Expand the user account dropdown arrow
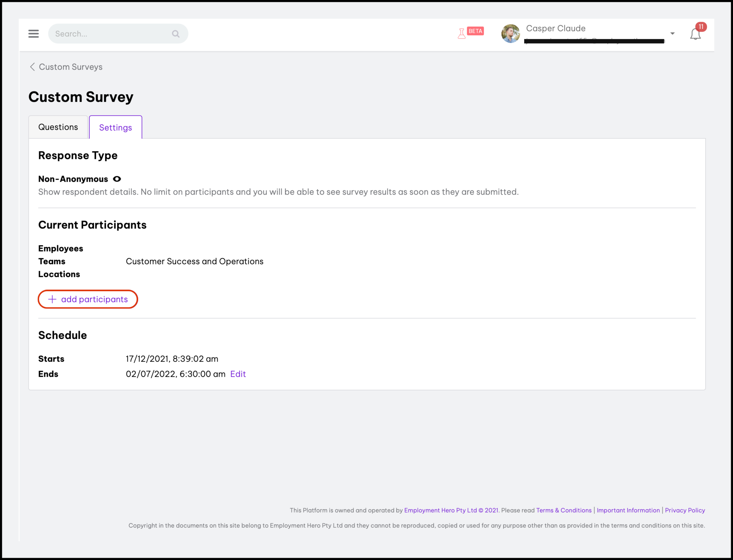Screen dimensions: 733x560 (x=672, y=34)
